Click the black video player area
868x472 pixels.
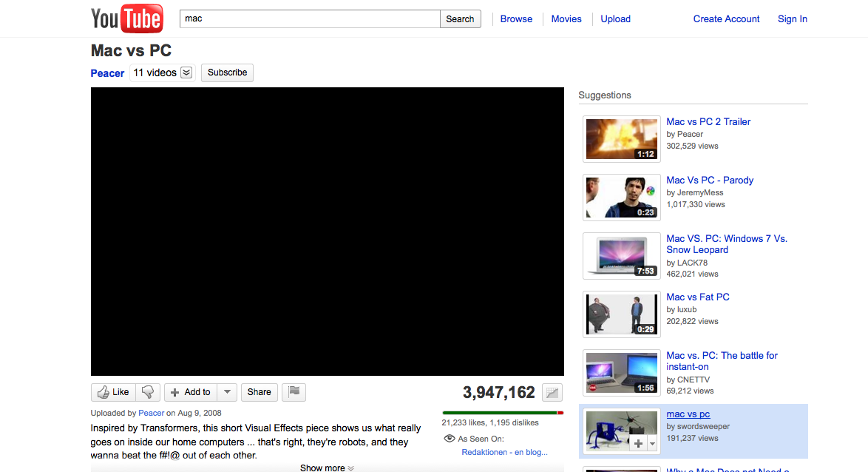327,232
